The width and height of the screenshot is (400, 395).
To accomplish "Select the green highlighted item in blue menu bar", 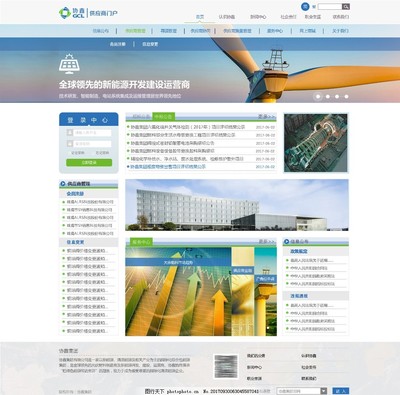I will (x=135, y=31).
